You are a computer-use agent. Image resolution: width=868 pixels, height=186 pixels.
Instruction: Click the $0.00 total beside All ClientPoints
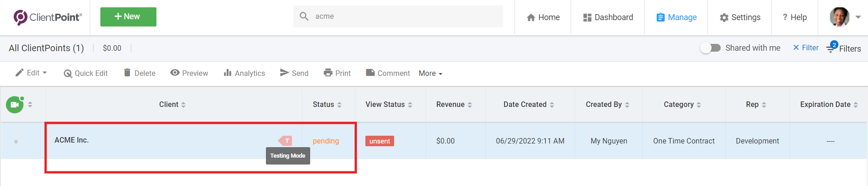112,48
